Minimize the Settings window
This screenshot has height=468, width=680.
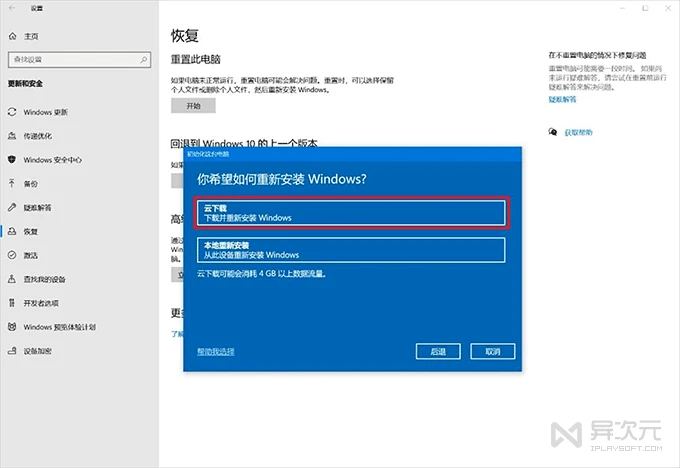click(623, 8)
